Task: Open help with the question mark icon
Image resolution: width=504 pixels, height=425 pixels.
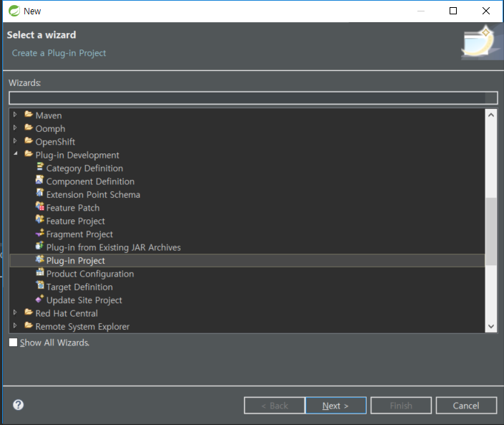Action: coord(19,405)
